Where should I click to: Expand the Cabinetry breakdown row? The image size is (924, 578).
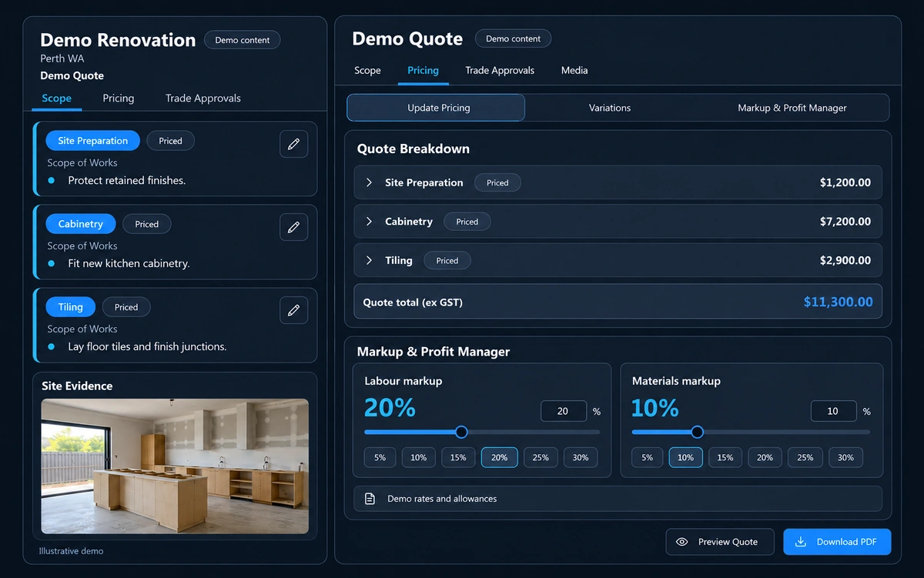click(x=369, y=221)
